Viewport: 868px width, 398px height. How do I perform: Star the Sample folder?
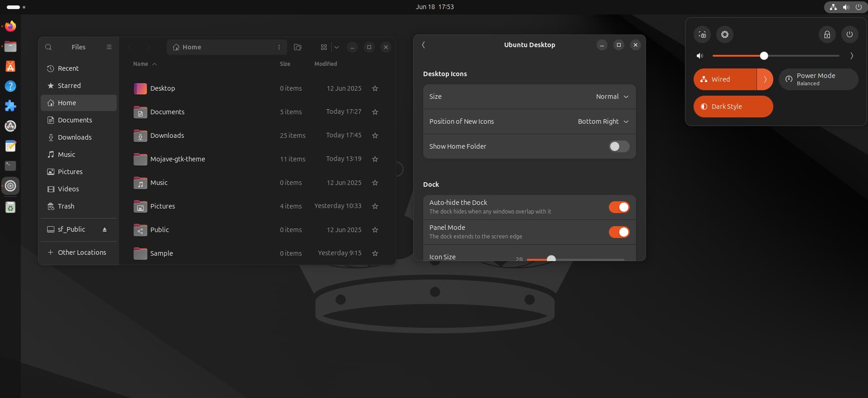tap(375, 253)
